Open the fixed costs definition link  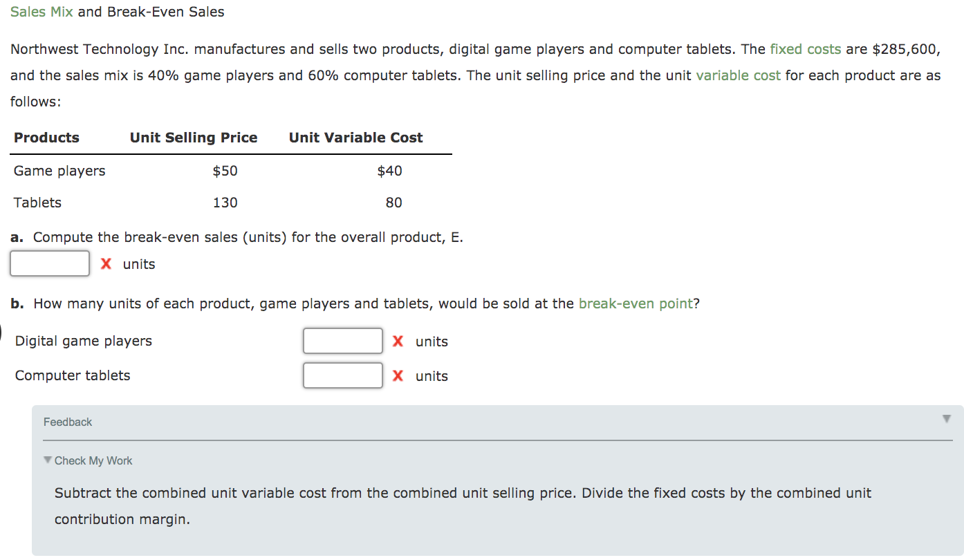(x=806, y=49)
